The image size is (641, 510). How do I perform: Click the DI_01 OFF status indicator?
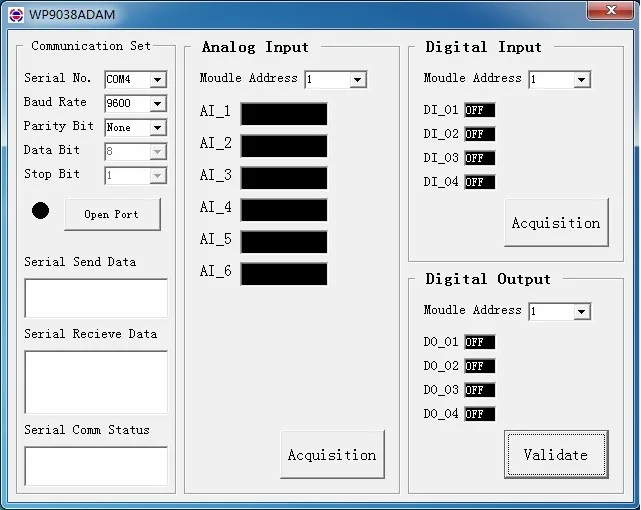point(480,110)
